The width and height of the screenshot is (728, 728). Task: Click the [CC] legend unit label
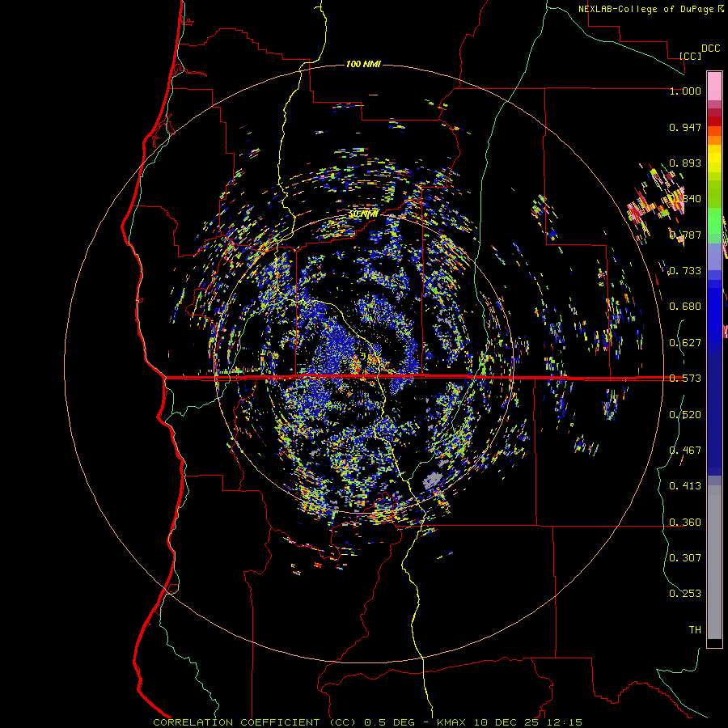690,56
